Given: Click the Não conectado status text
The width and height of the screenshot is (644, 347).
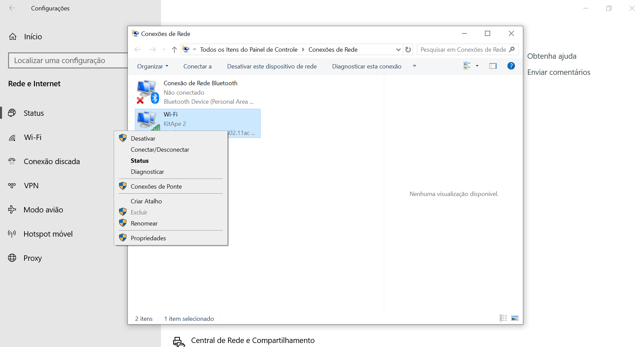Looking at the screenshot, I should pyautogui.click(x=184, y=93).
